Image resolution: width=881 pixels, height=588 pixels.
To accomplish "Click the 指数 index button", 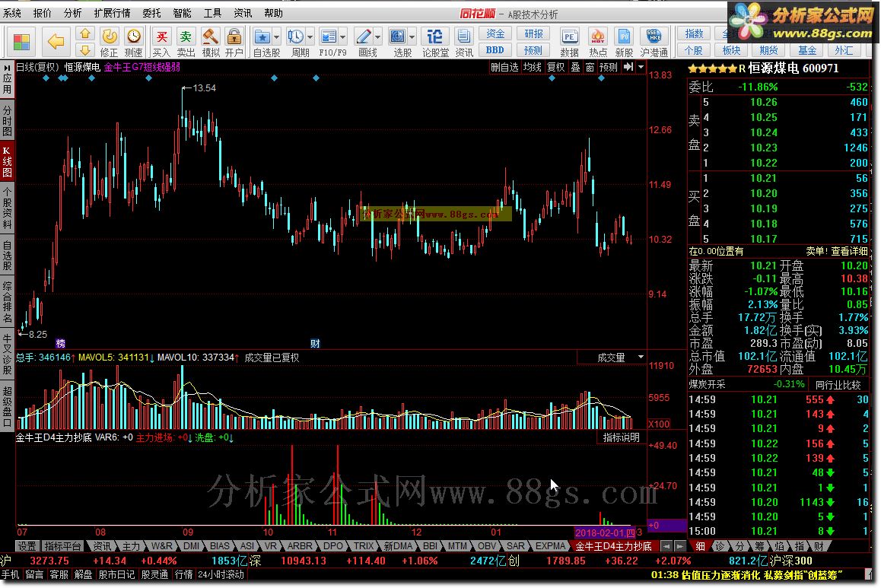I will click(694, 34).
